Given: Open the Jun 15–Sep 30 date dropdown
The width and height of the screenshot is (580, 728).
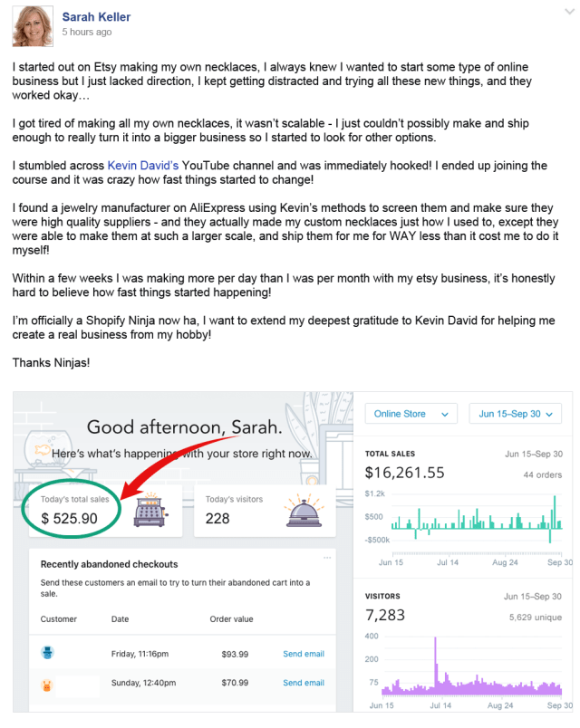Looking at the screenshot, I should [x=516, y=414].
